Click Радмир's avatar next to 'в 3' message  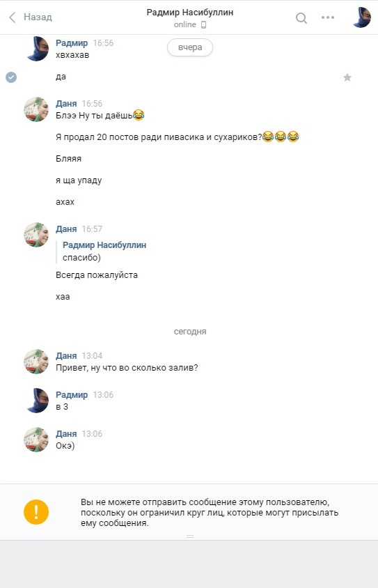37,401
